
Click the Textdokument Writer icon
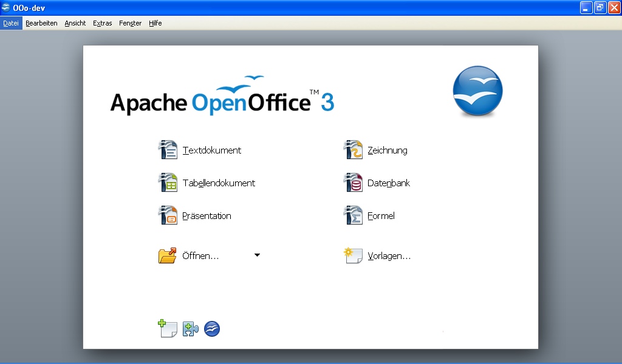click(x=168, y=150)
